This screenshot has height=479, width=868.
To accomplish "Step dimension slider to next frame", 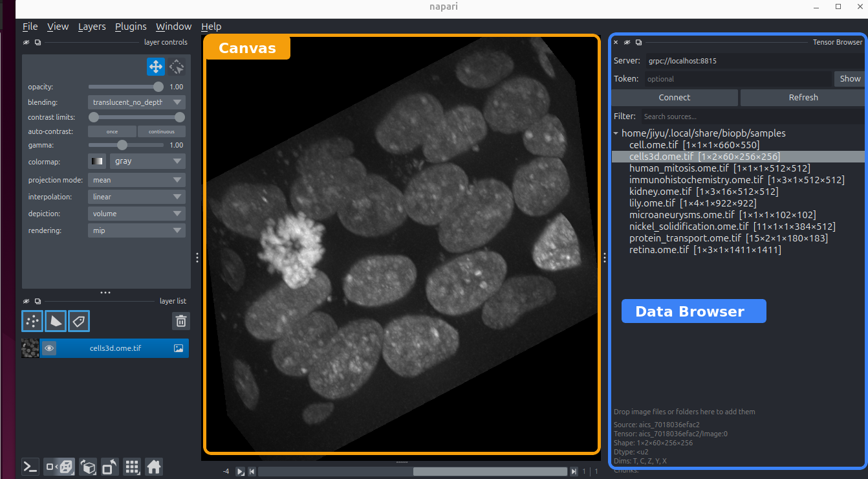I will pos(574,472).
